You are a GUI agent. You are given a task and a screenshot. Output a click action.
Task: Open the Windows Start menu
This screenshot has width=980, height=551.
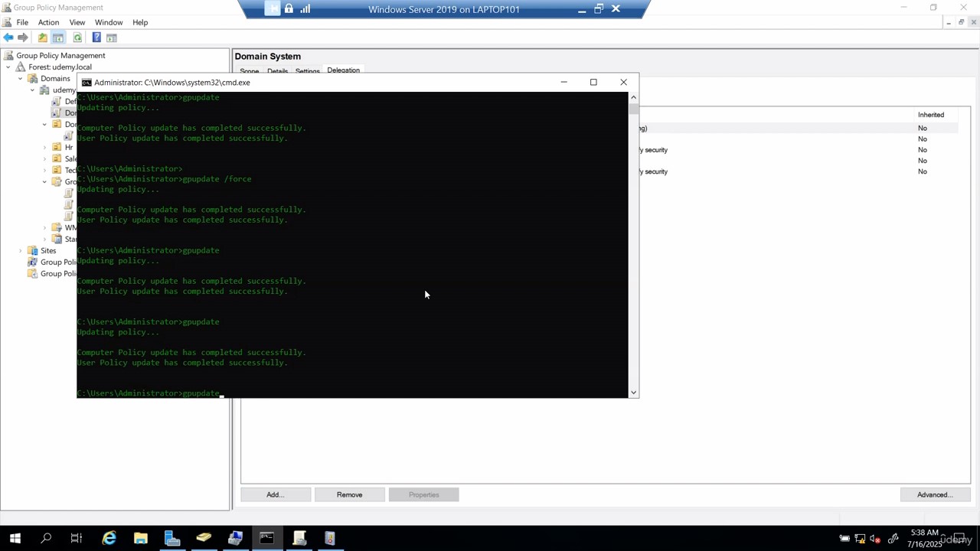pyautogui.click(x=15, y=538)
